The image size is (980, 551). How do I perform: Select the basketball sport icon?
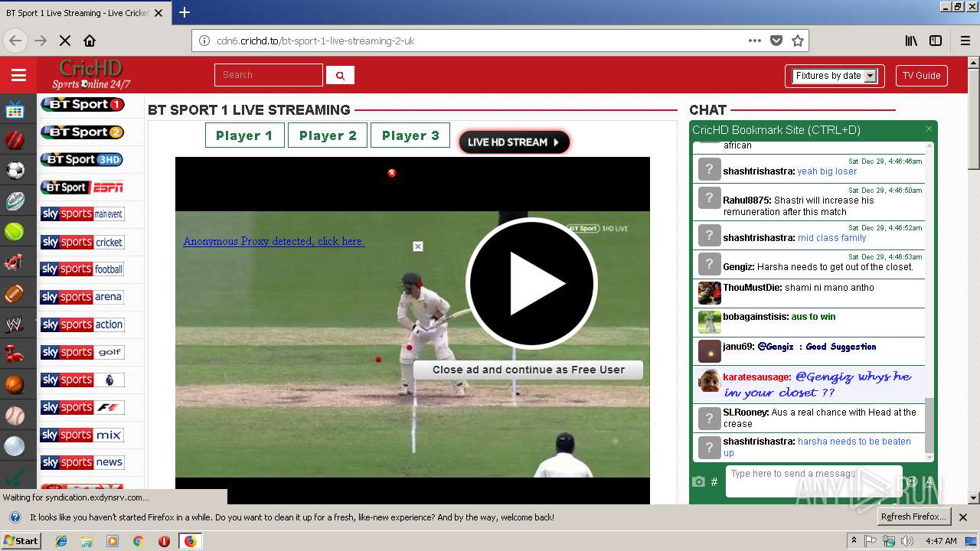15,385
